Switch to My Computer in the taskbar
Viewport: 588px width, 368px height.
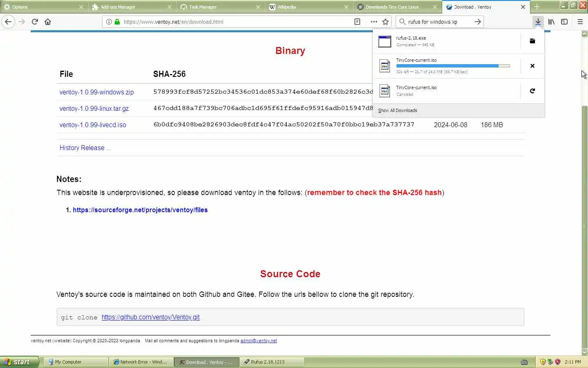pyautogui.click(x=76, y=362)
